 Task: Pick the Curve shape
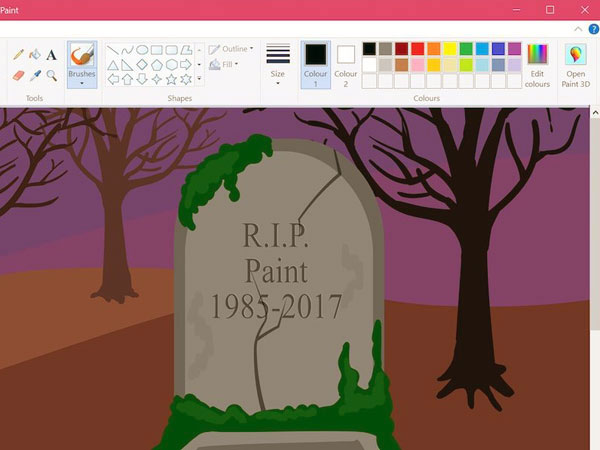tap(127, 50)
